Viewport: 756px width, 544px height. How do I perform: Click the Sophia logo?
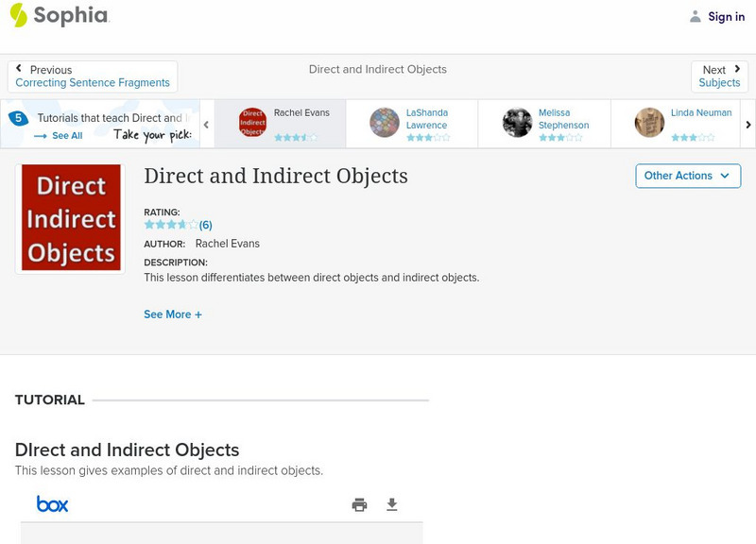click(x=59, y=15)
